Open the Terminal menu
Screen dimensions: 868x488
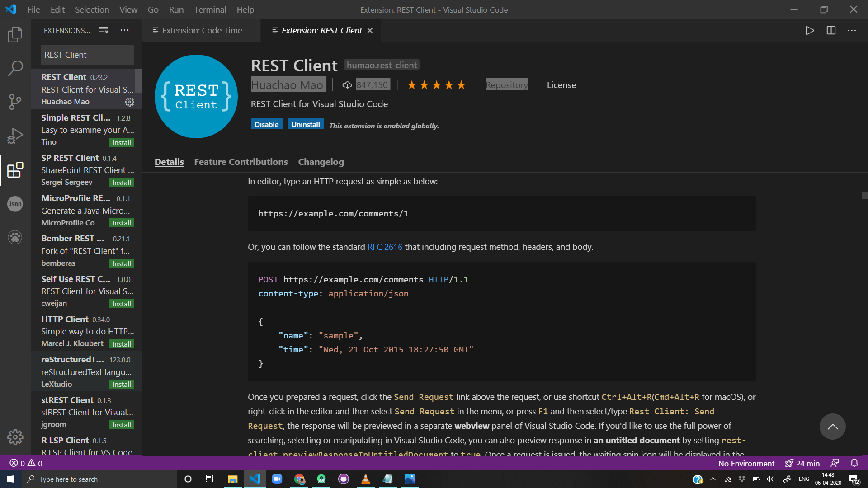(x=210, y=9)
